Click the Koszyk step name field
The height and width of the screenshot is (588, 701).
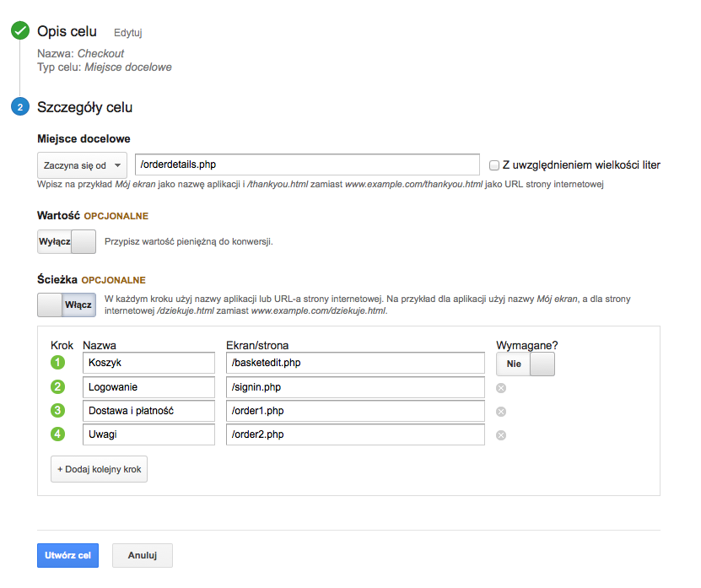148,363
